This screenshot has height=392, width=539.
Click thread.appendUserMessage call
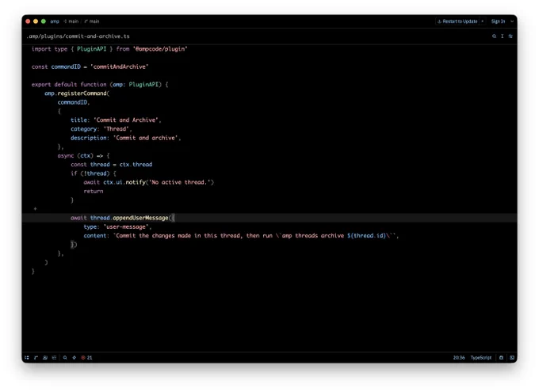pyautogui.click(x=129, y=218)
